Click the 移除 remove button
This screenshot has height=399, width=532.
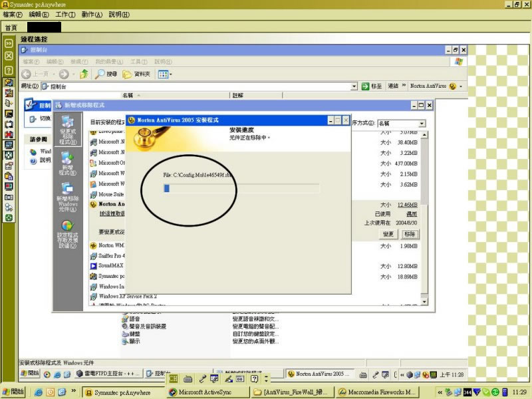410,234
